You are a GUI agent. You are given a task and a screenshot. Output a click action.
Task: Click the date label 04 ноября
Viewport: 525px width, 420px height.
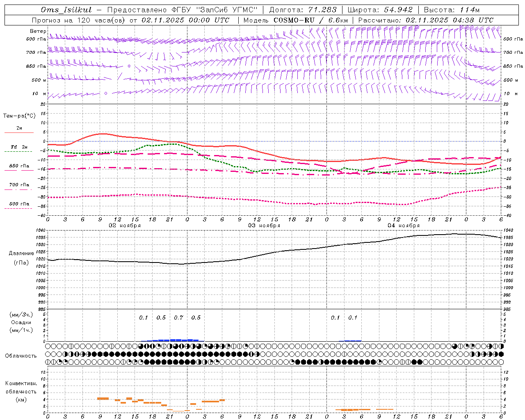(x=404, y=226)
